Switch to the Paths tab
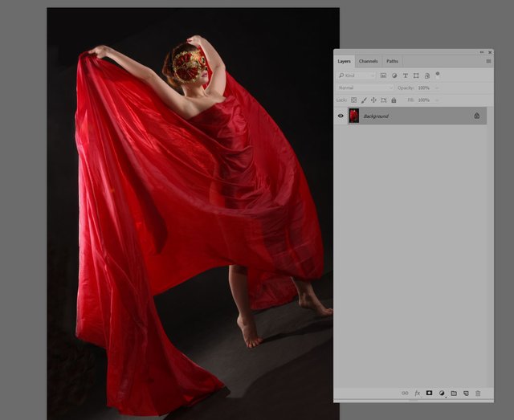 tap(392, 61)
